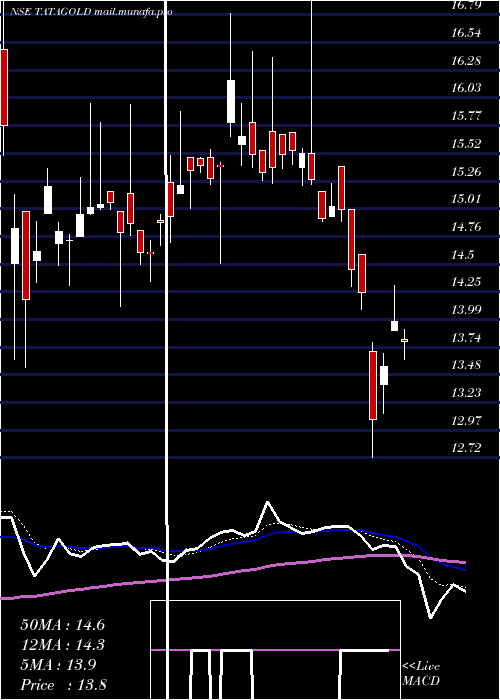Image resolution: width=500 pixels, height=700 pixels.
Task: Click the 16.28 price axis label
Action: [466, 60]
